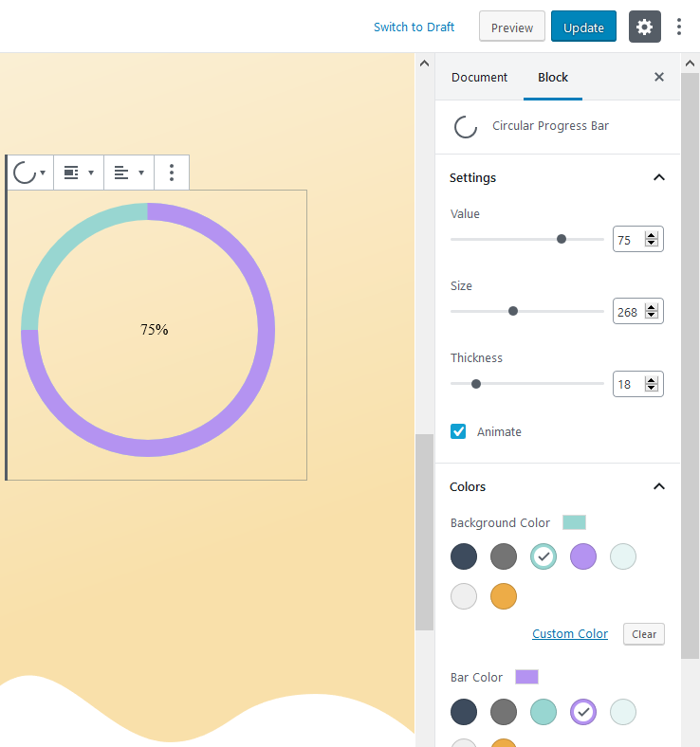Select the circular progress bar showing 75%

tap(148, 330)
